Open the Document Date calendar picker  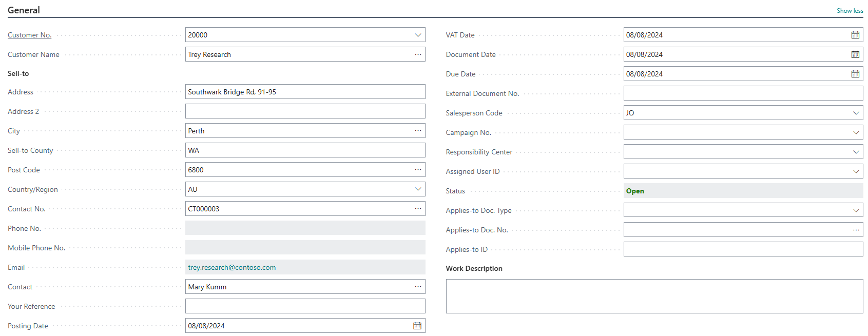coord(855,54)
